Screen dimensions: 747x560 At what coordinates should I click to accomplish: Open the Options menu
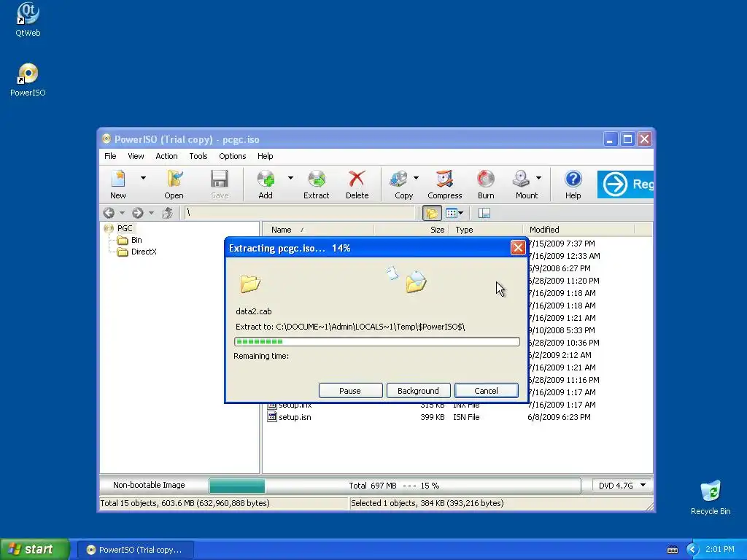click(x=233, y=156)
